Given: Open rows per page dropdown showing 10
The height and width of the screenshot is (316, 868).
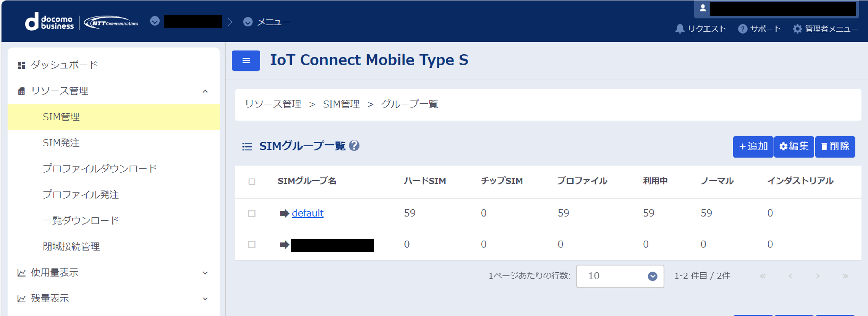Looking at the screenshot, I should [x=620, y=276].
